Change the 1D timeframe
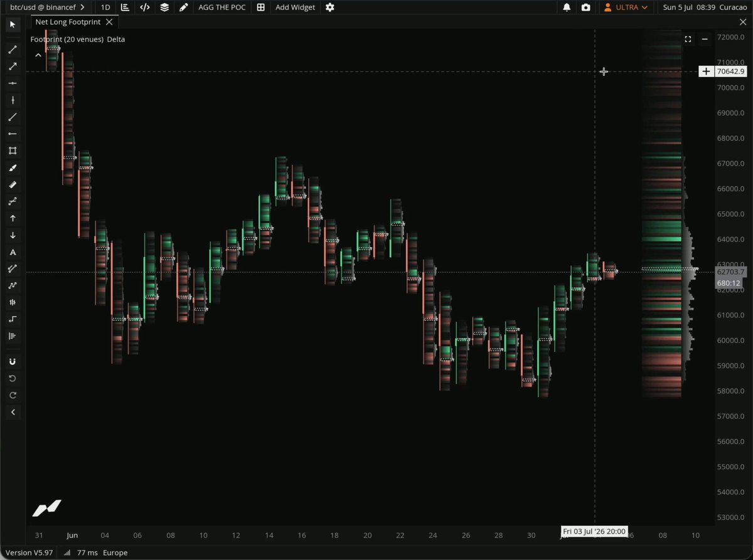The image size is (753, 560). pos(105,8)
